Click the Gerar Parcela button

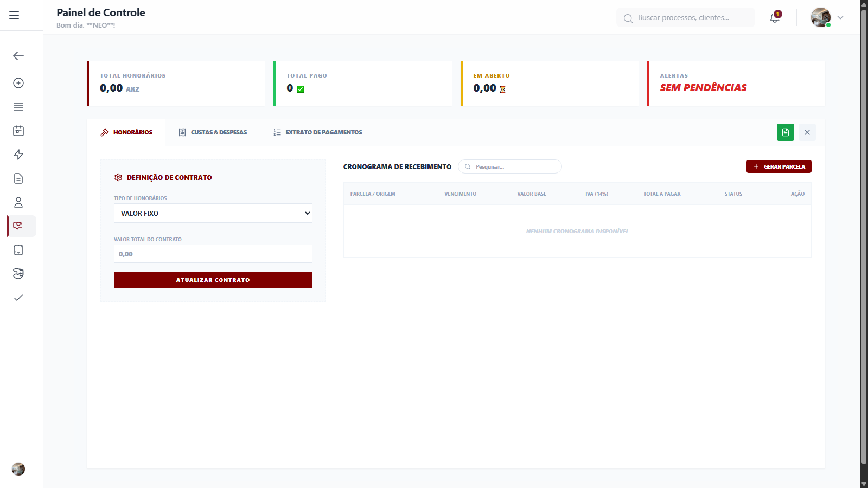tap(778, 166)
